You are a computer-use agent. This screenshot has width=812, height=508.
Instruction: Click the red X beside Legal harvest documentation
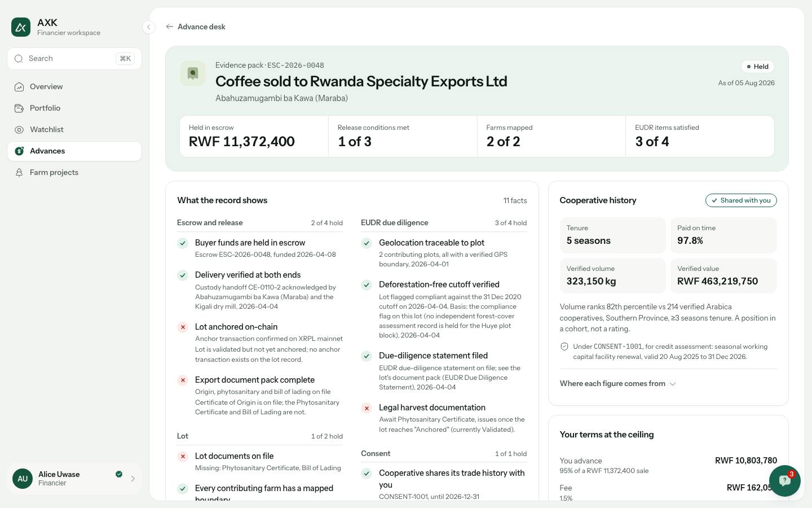point(367,408)
